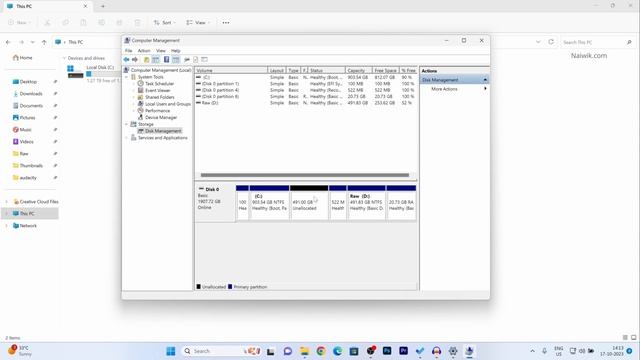Collapse the Disk Management actions section

pyautogui.click(x=485, y=80)
